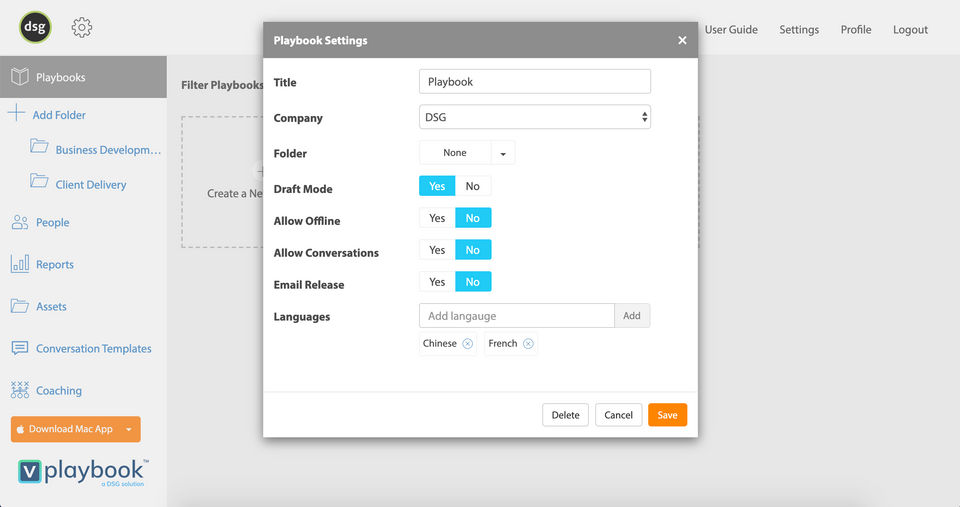Viewport: 960px width, 507px height.
Task: Remove the Chinese language tag
Action: pos(467,344)
